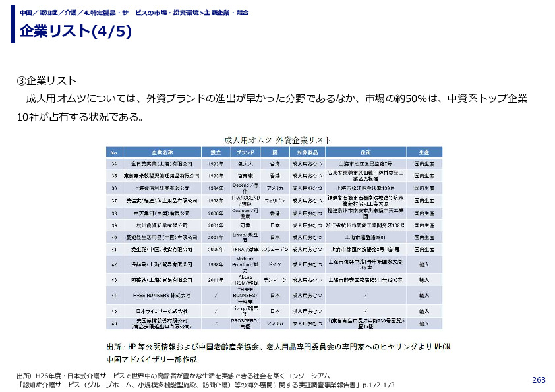Click row number 34 in the table
Screen dimensions: 555x392
click(114, 164)
